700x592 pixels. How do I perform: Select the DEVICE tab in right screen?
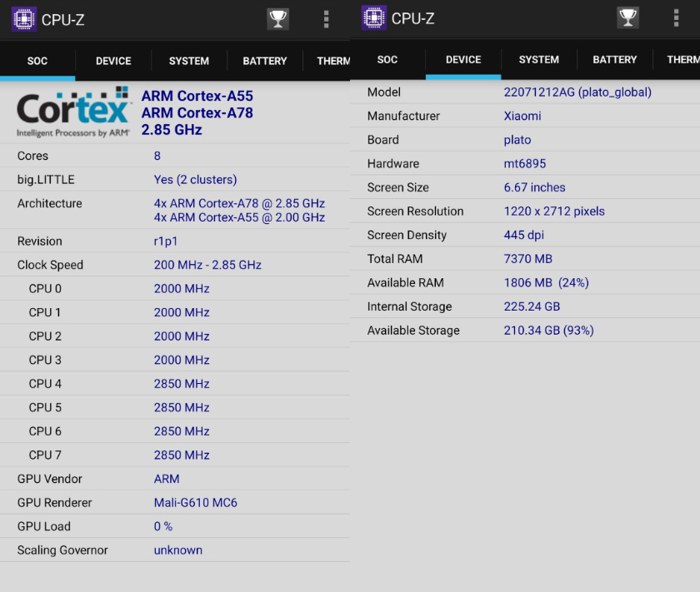click(463, 60)
